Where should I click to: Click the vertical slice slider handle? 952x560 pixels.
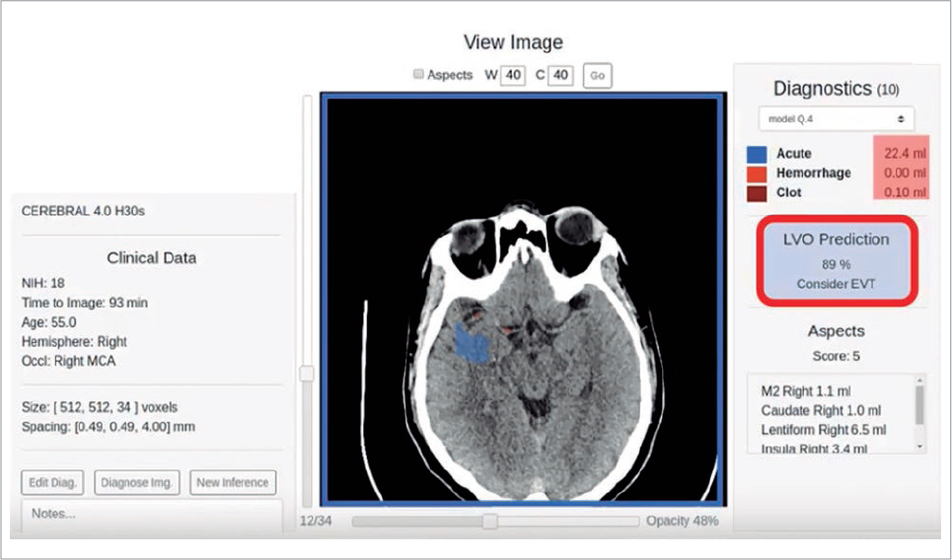(x=307, y=374)
